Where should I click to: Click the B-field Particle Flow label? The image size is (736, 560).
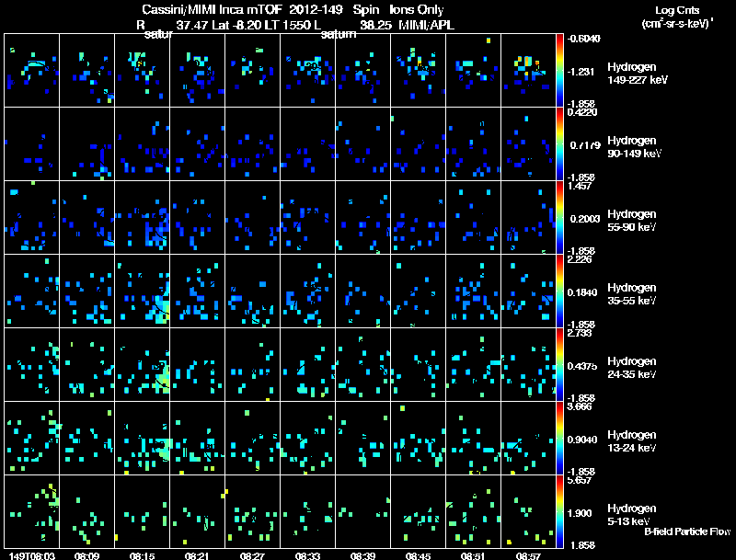(x=687, y=531)
